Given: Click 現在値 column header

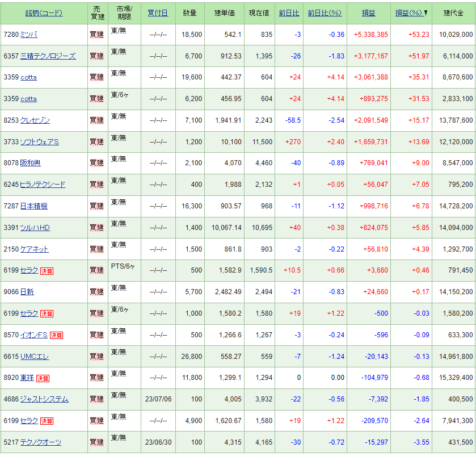Looking at the screenshot, I should (259, 13).
